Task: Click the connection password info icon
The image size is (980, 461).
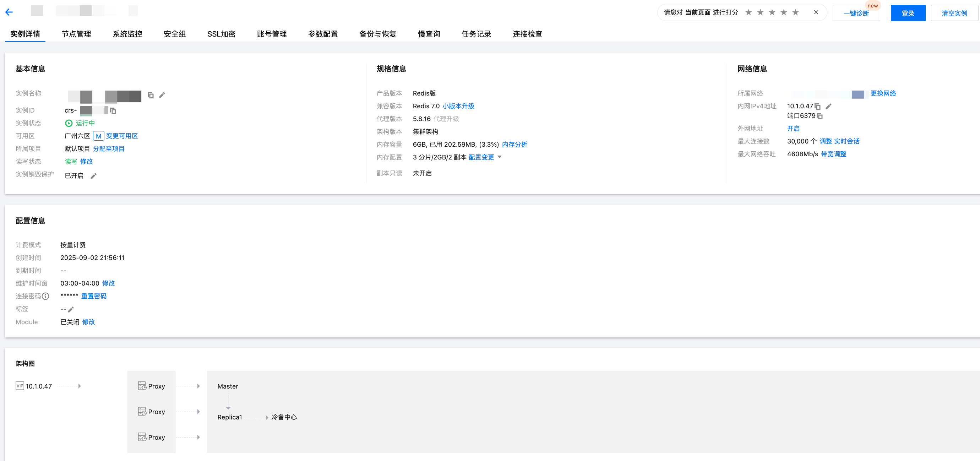Action: click(x=46, y=296)
